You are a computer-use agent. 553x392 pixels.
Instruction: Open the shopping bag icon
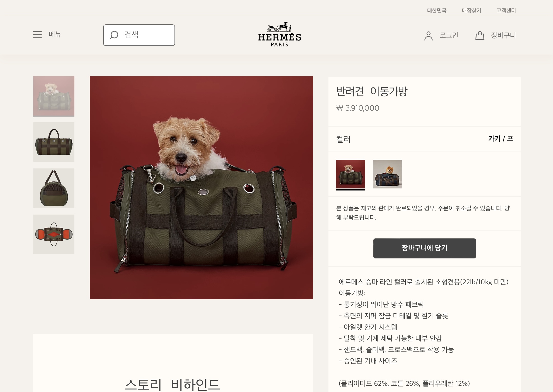[480, 35]
